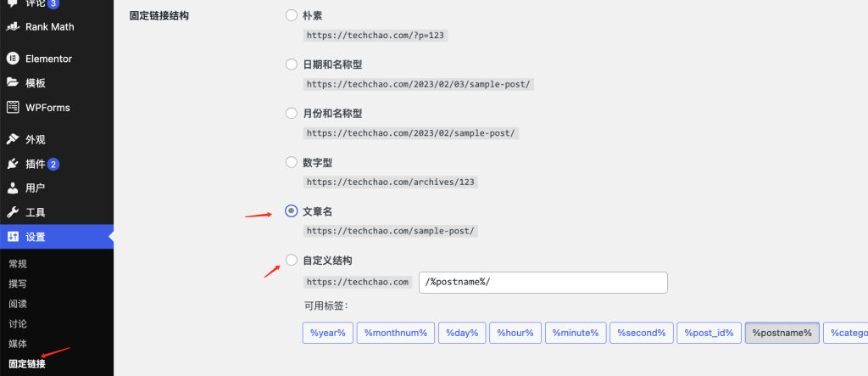Click the Elementor icon in sidebar
868x376 pixels.
tap(13, 59)
